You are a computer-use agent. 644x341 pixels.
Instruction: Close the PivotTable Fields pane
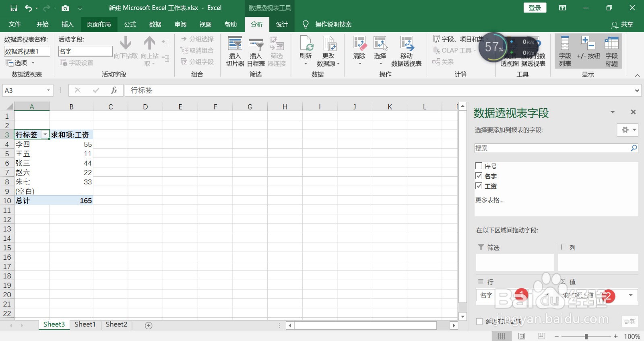pos(633,112)
